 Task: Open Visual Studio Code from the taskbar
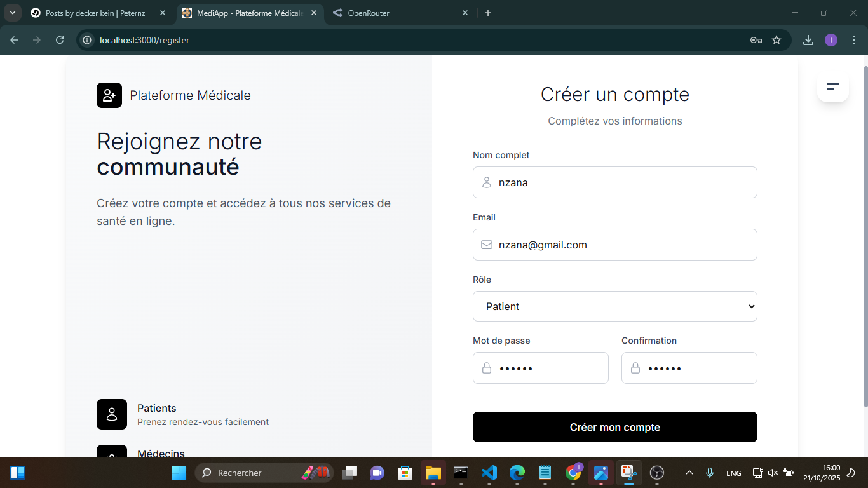tap(489, 473)
